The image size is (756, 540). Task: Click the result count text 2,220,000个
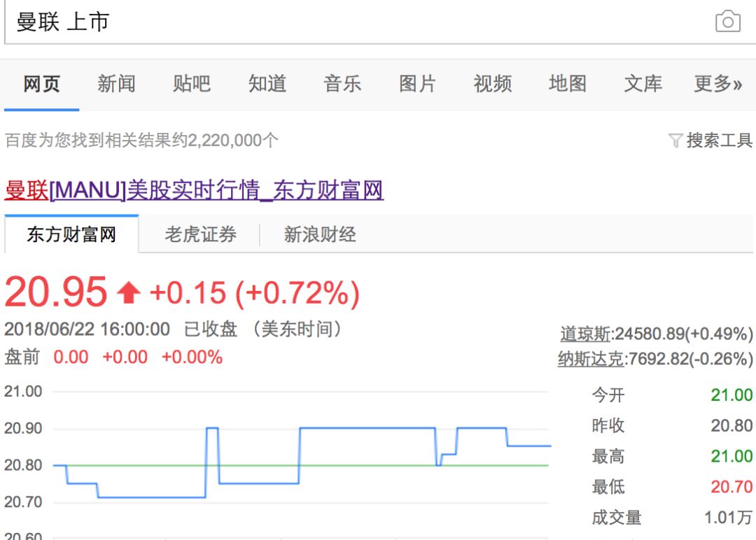click(232, 141)
